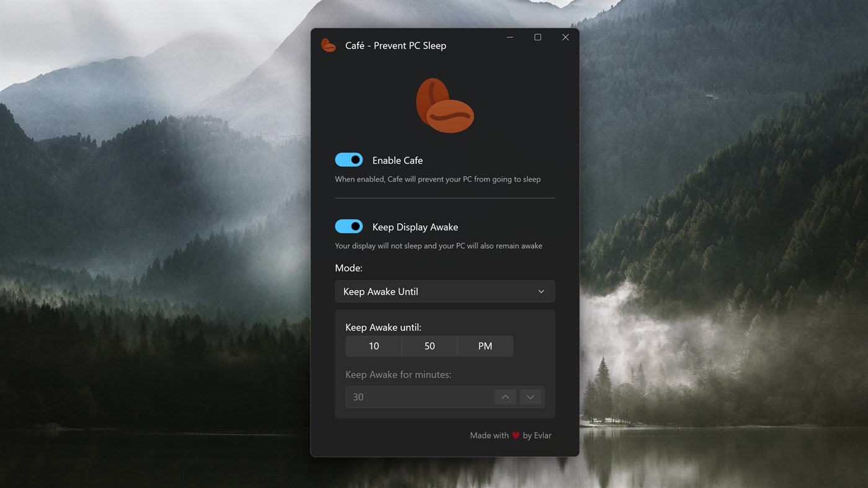Open the AM/PM selector showing PM
The image size is (868, 488).
click(x=485, y=346)
